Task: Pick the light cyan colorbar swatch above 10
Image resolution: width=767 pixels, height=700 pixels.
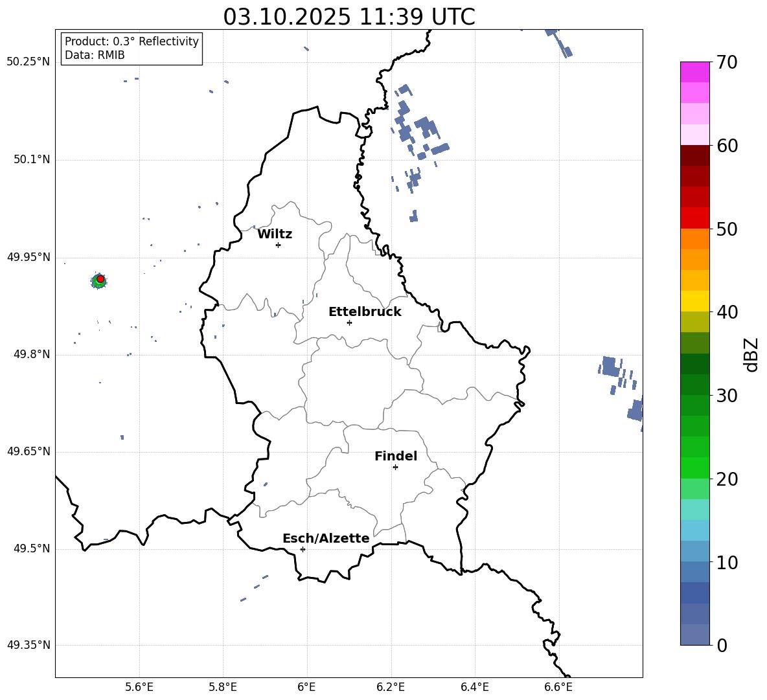Action: tap(694, 530)
